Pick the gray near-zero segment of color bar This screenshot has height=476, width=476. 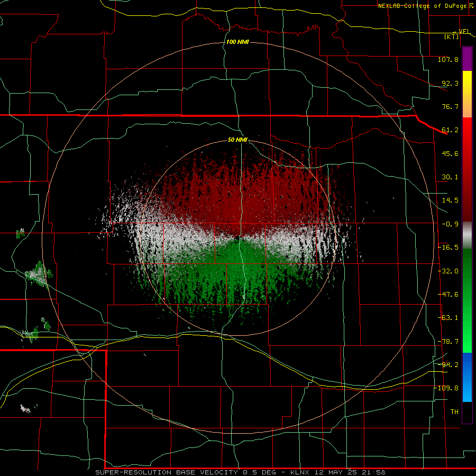[467, 234]
